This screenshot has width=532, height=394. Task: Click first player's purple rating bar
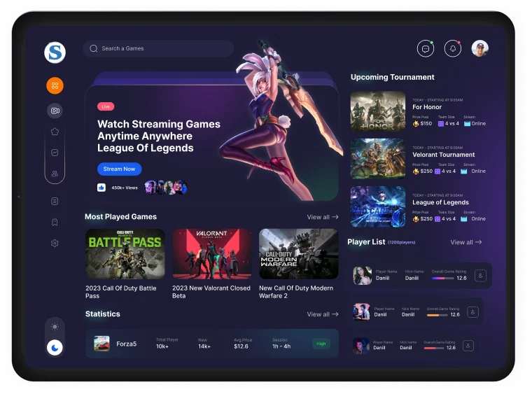point(443,279)
